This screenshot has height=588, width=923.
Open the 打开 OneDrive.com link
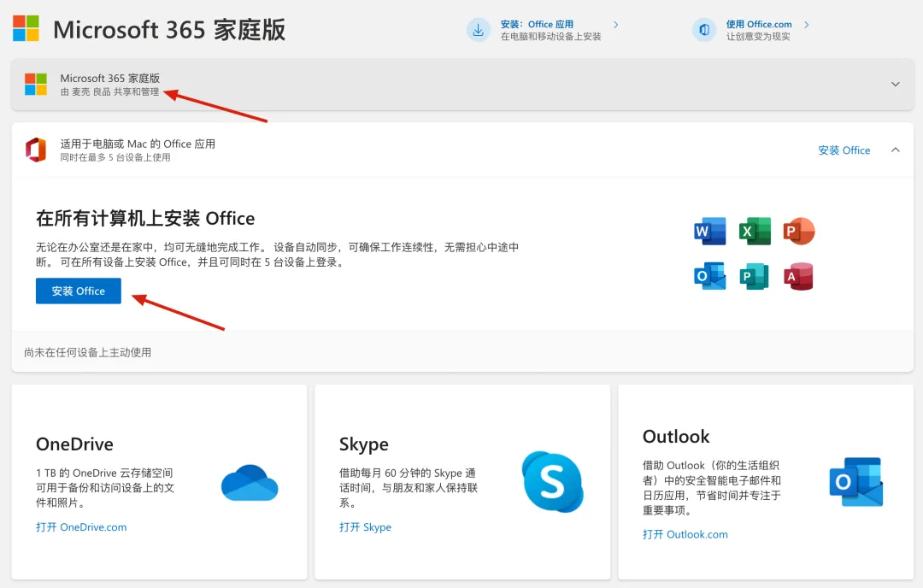coord(81,526)
